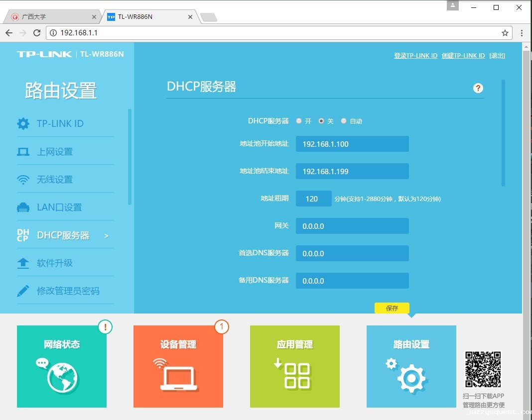Click the LAN口设置 port icon

[x=23, y=208]
